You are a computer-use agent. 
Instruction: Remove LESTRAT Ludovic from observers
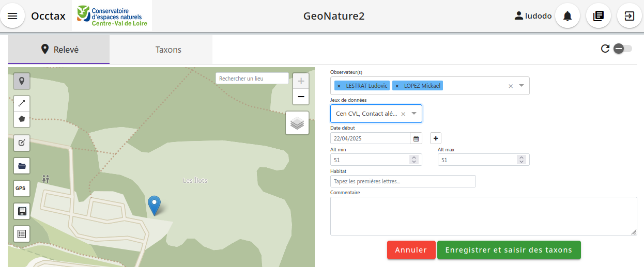[339, 86]
